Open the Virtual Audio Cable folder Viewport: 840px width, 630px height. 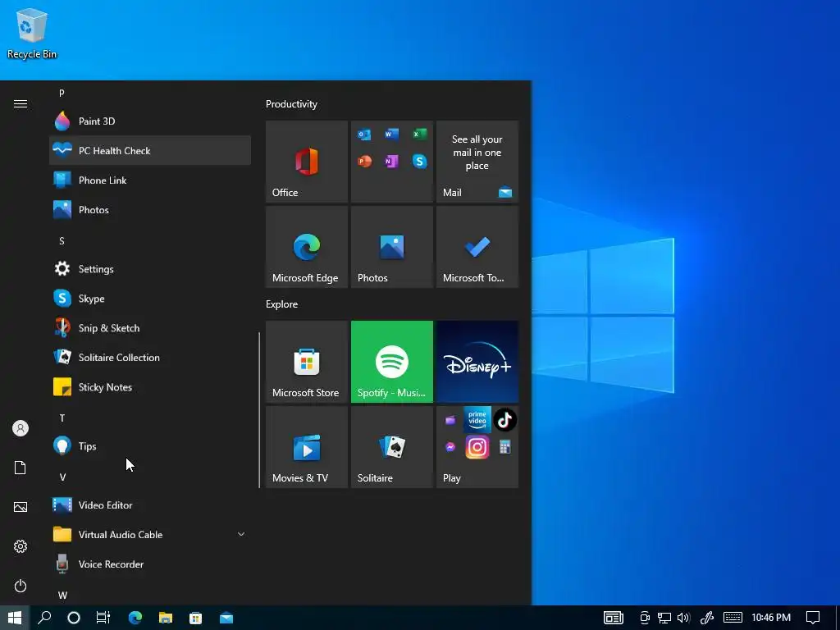(150, 534)
